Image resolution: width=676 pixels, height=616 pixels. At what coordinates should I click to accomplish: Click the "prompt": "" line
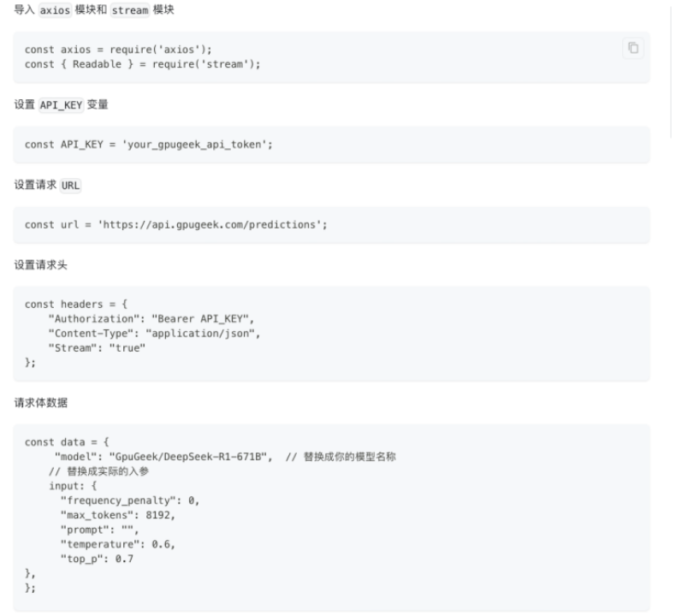(99, 530)
